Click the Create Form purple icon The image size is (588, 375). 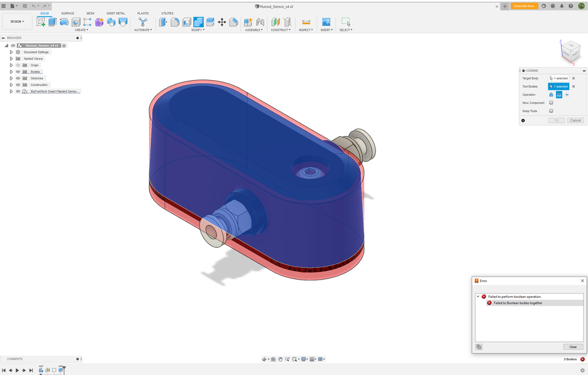click(99, 22)
